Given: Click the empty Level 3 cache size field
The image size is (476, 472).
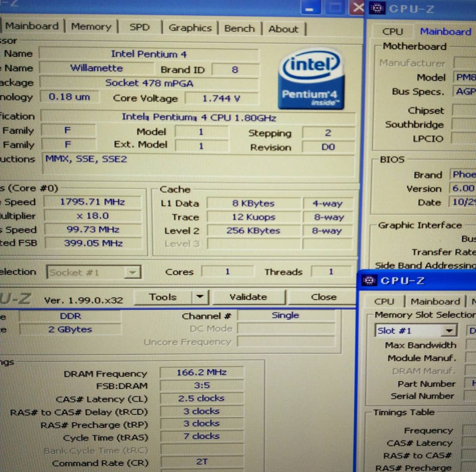Looking at the screenshot, I should tap(253, 244).
